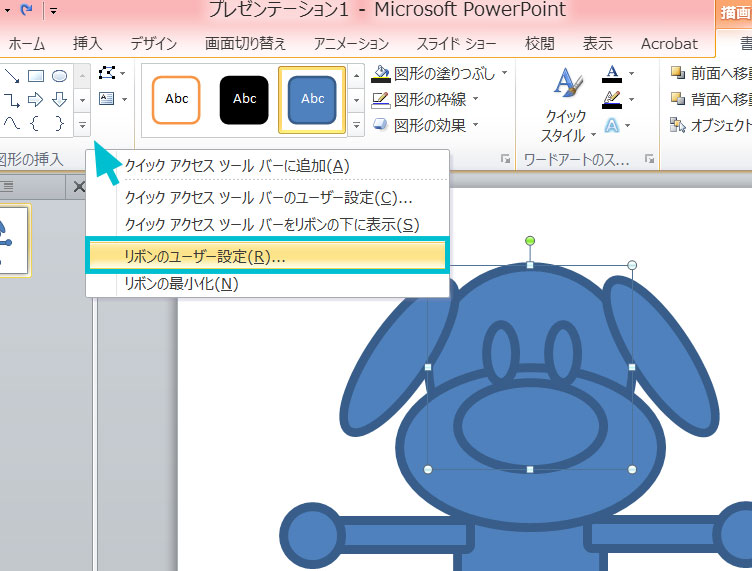Open the shape styles dialog launcher
Viewport: 752px width, 571px height.
point(505,159)
